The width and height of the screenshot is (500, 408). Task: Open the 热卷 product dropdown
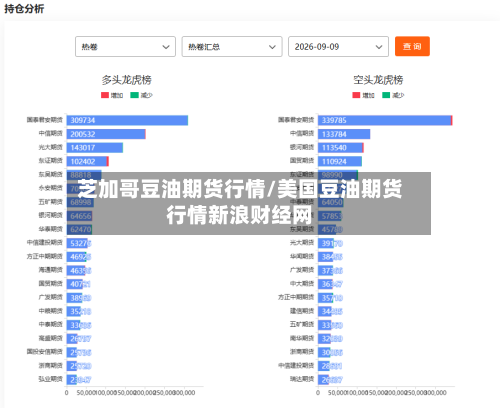[x=125, y=47]
